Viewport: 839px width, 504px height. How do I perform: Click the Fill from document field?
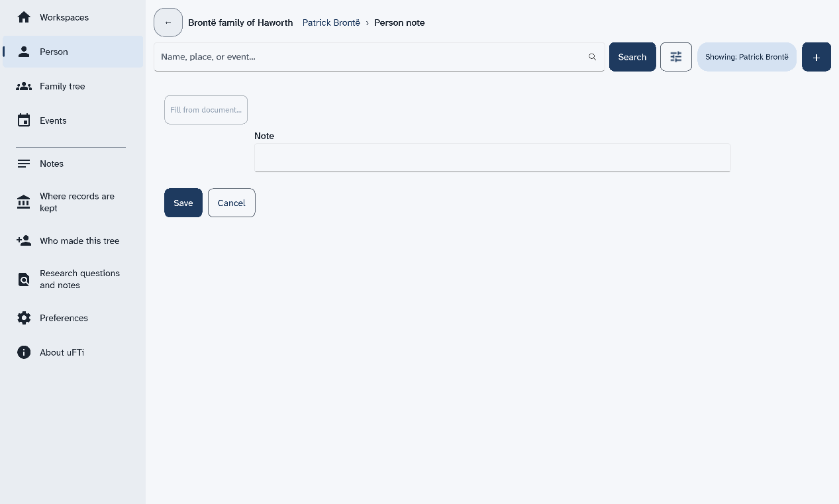pos(206,110)
